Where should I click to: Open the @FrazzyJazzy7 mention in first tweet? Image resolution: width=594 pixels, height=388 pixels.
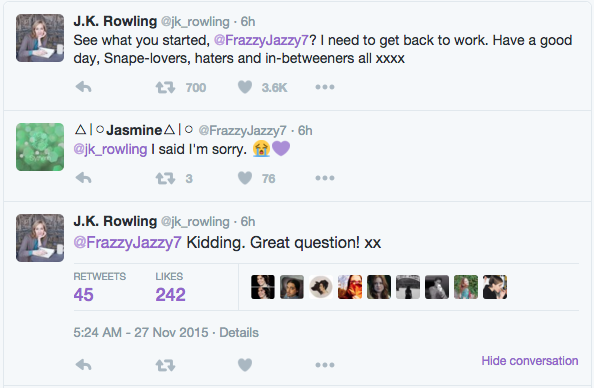[261, 40]
